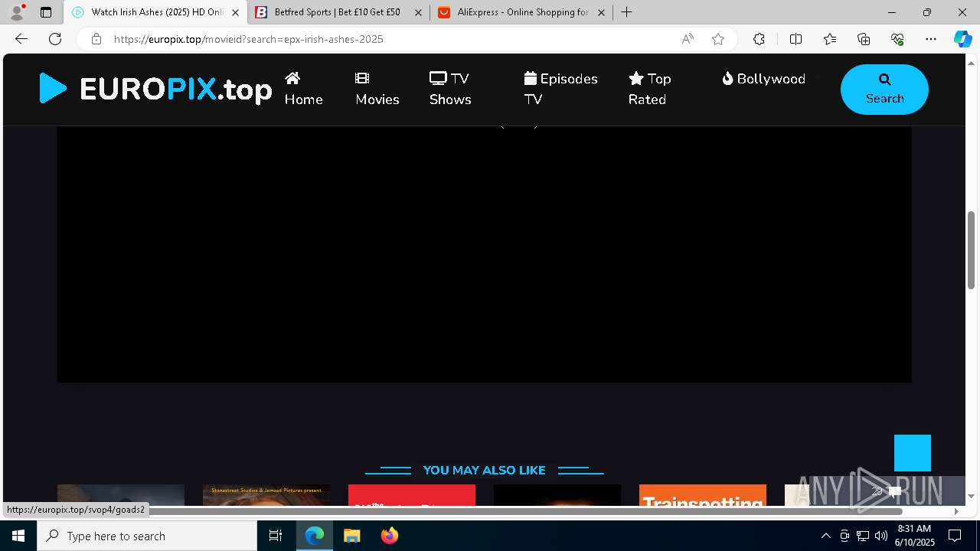Close the Betfred Sports tab
Screen dimensions: 980x551
(x=418, y=12)
